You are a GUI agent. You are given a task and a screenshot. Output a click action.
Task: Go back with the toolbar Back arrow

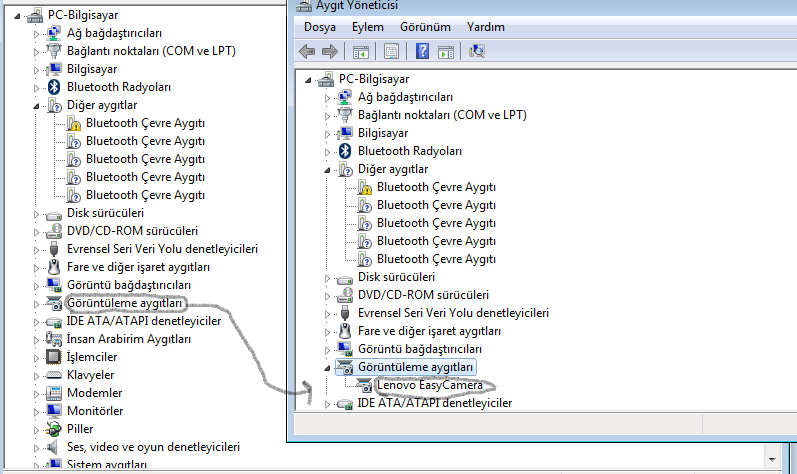coord(307,51)
